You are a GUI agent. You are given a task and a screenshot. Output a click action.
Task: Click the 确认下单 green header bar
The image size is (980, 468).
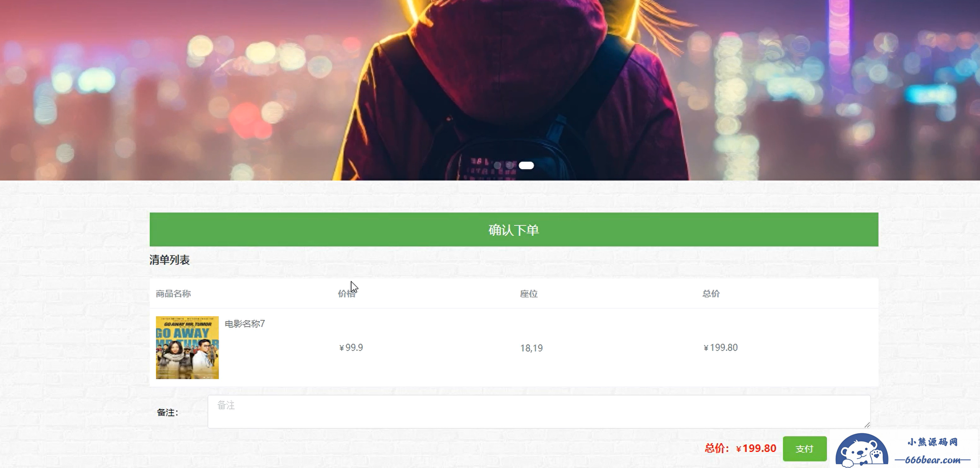(514, 230)
